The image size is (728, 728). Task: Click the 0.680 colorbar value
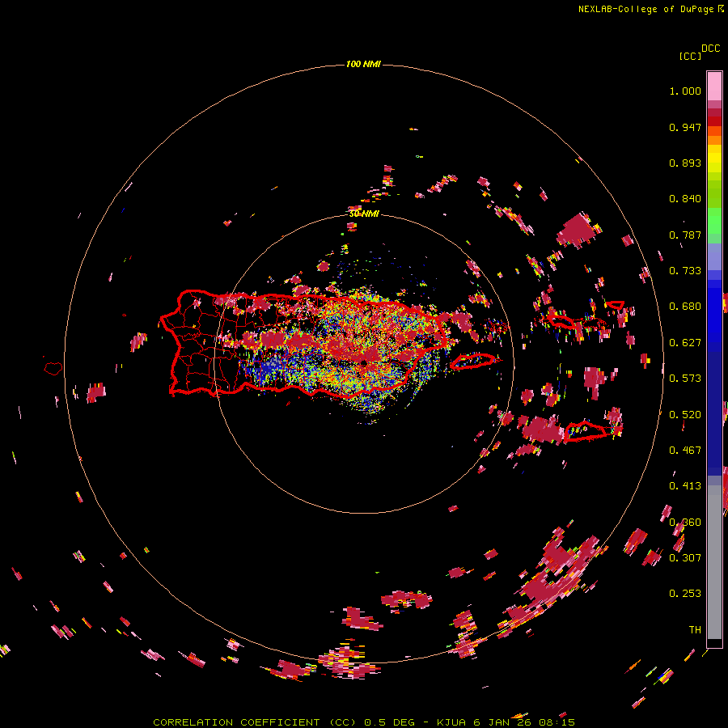(x=685, y=307)
